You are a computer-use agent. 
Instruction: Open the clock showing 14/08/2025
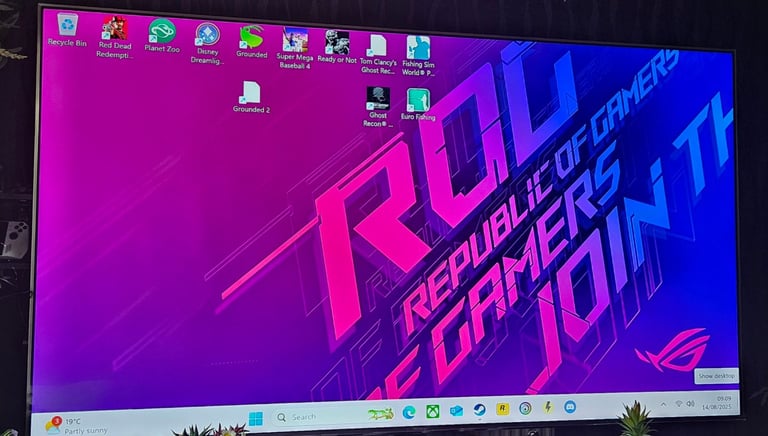point(717,403)
